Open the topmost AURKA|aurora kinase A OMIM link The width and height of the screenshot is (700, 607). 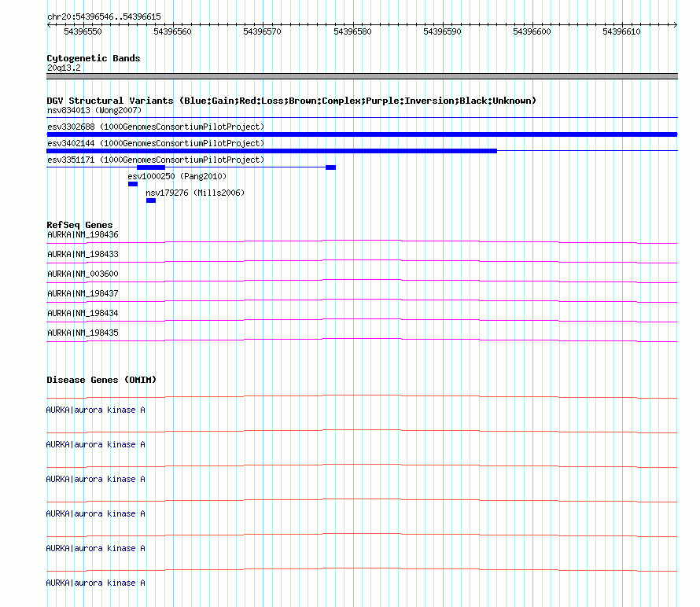[x=95, y=410]
